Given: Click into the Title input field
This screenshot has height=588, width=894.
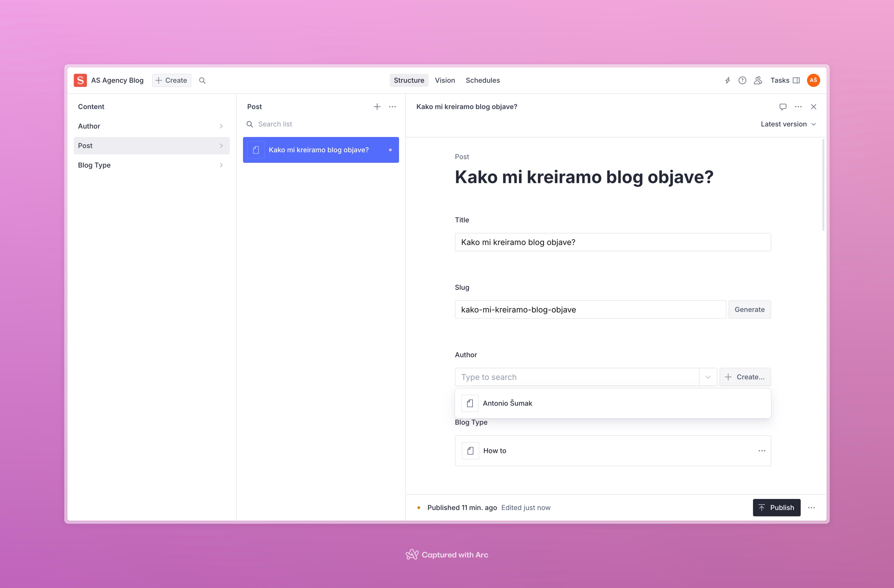Looking at the screenshot, I should coord(612,242).
